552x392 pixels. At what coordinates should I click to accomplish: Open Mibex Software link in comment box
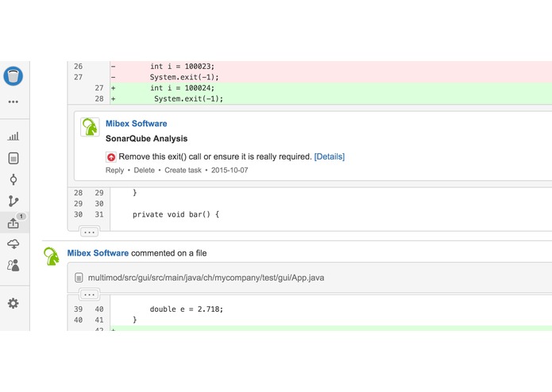pyautogui.click(x=137, y=124)
